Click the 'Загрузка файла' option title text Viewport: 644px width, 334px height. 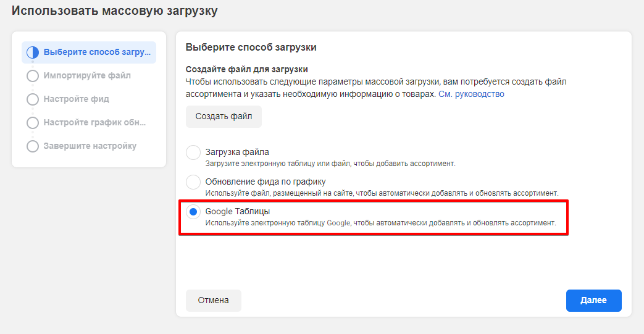click(237, 152)
